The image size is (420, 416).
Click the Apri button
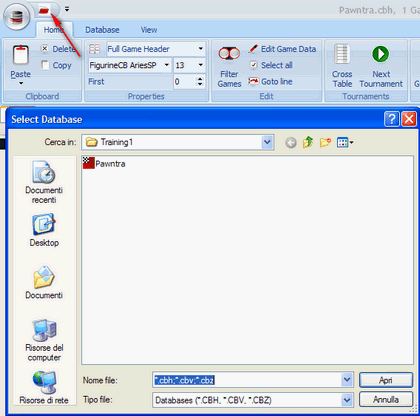386,380
